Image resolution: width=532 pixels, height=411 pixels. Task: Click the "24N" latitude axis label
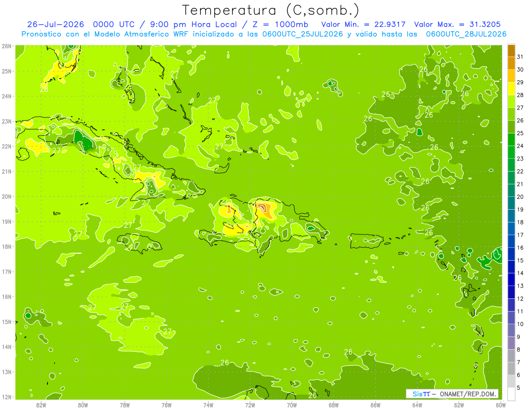click(x=7, y=96)
